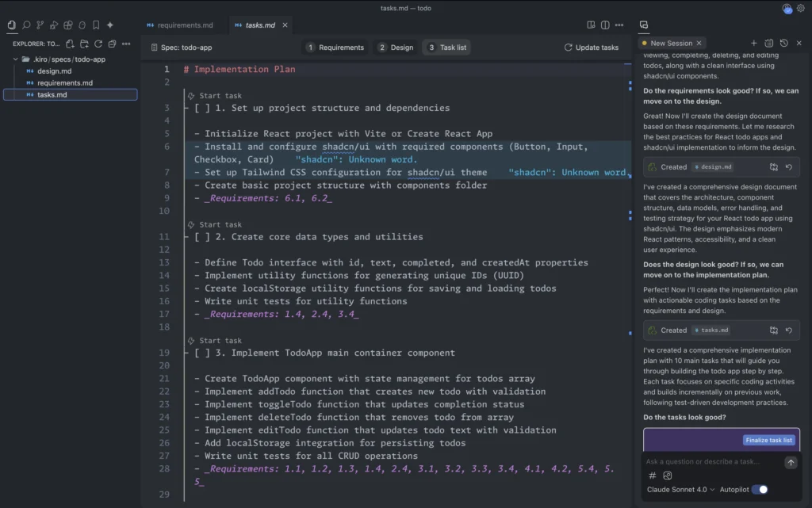This screenshot has height=508, width=812.
Task: Go to the Requirements spec step
Action: pos(335,47)
